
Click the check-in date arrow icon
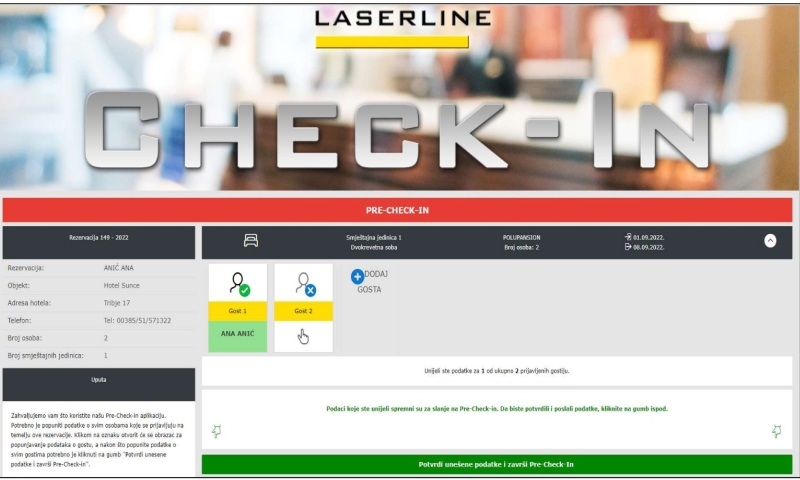pyautogui.click(x=628, y=237)
